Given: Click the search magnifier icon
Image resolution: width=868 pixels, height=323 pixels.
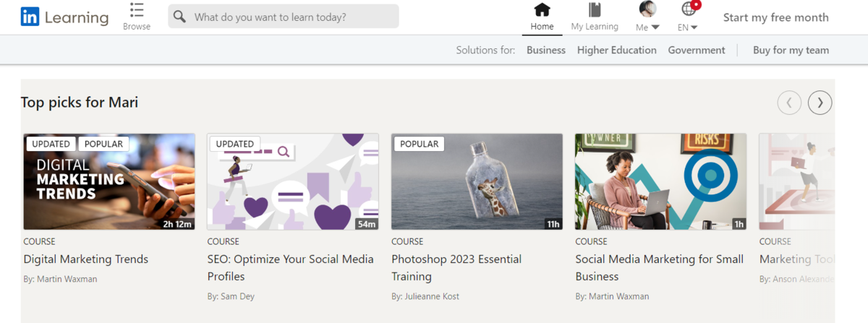Looking at the screenshot, I should coord(180,17).
